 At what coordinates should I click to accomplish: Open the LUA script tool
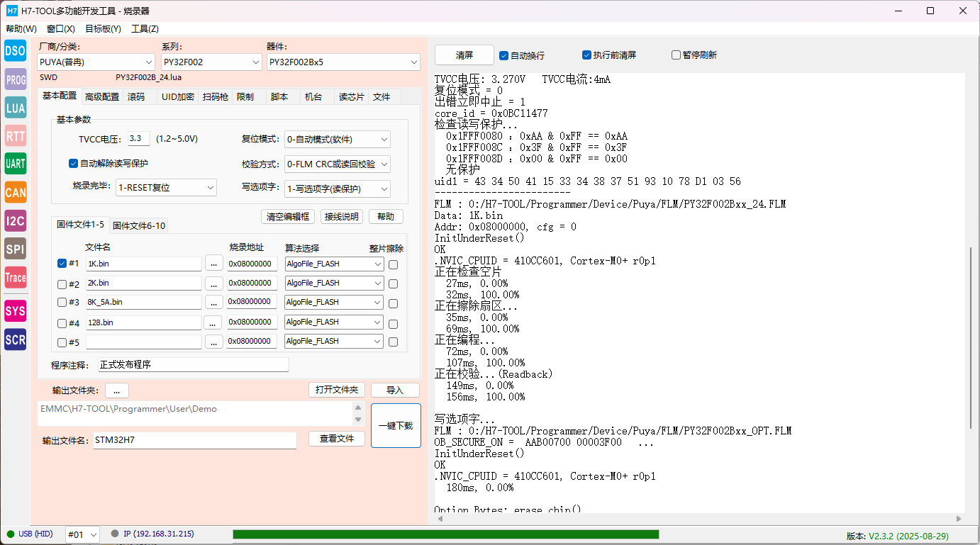click(x=16, y=108)
